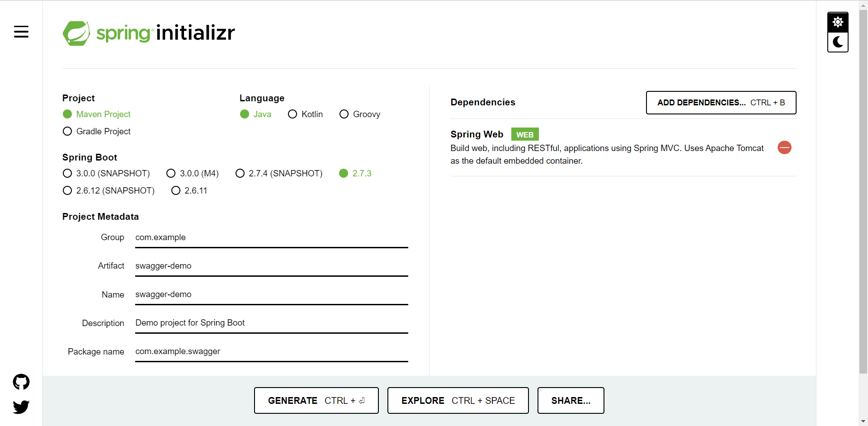868x426 pixels.
Task: Edit the Package name field
Action: (x=272, y=351)
